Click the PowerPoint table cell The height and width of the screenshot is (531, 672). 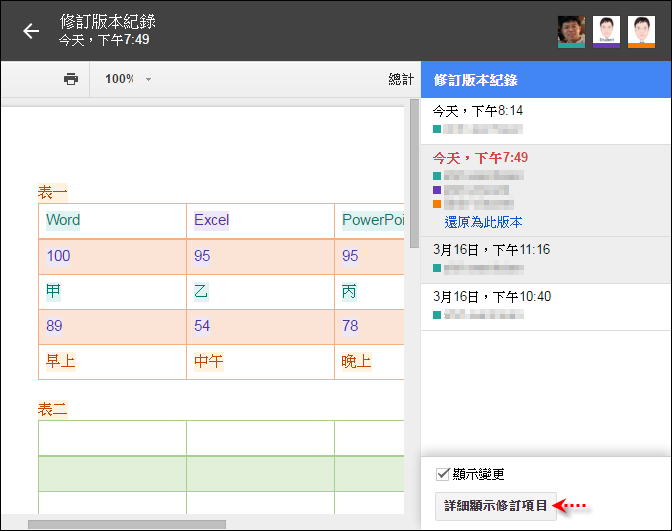(369, 221)
